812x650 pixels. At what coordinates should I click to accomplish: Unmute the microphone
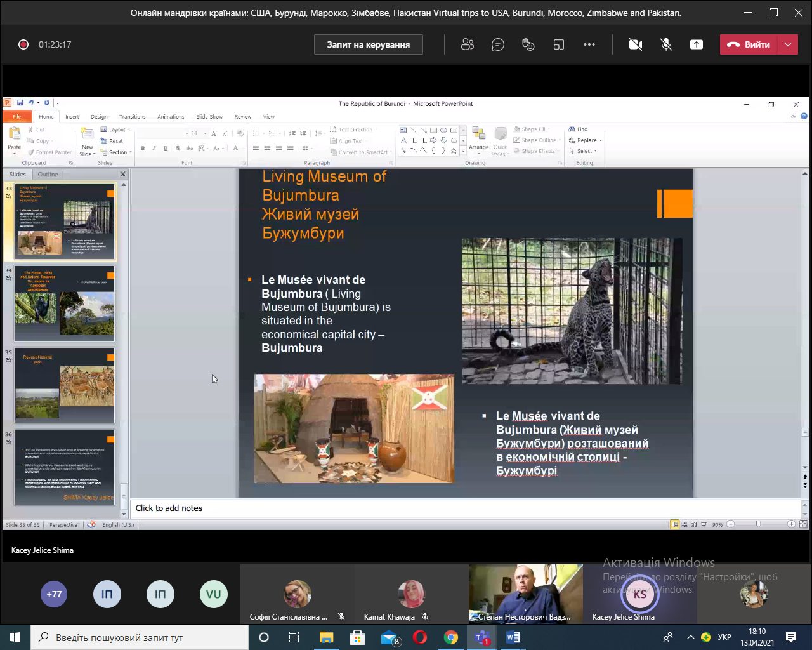point(666,44)
